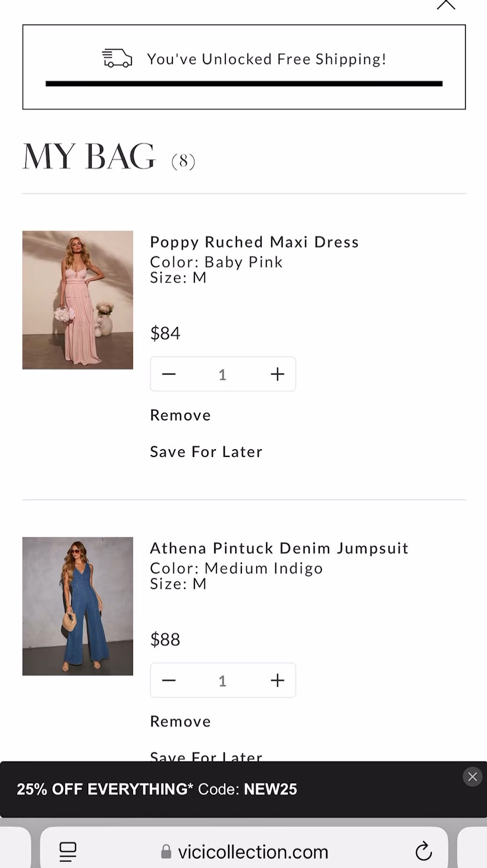The width and height of the screenshot is (487, 868).
Task: Click the Poppy dress quantity field
Action: pos(223,375)
